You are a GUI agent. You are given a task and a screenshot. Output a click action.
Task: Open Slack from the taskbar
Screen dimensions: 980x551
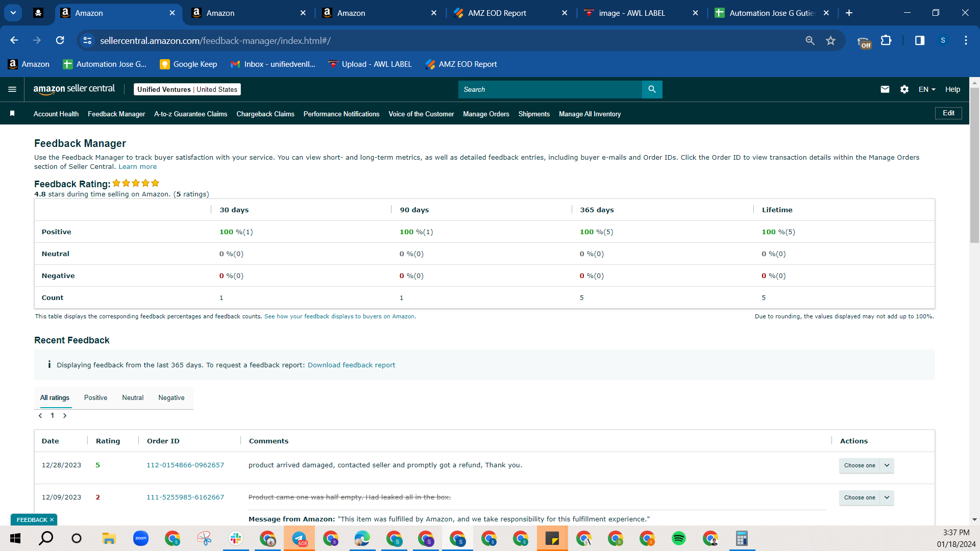click(x=236, y=538)
